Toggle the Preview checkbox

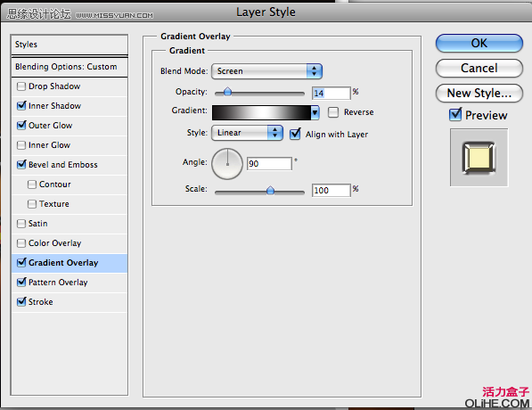(x=455, y=115)
